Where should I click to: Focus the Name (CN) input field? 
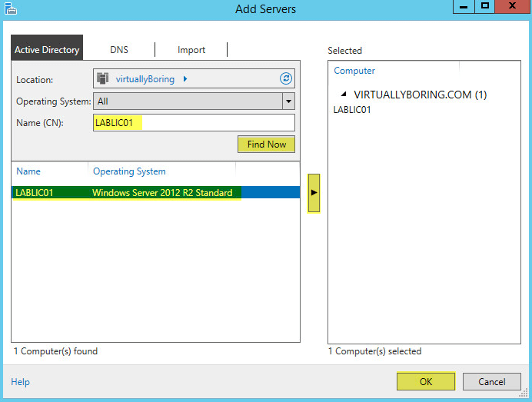[194, 122]
